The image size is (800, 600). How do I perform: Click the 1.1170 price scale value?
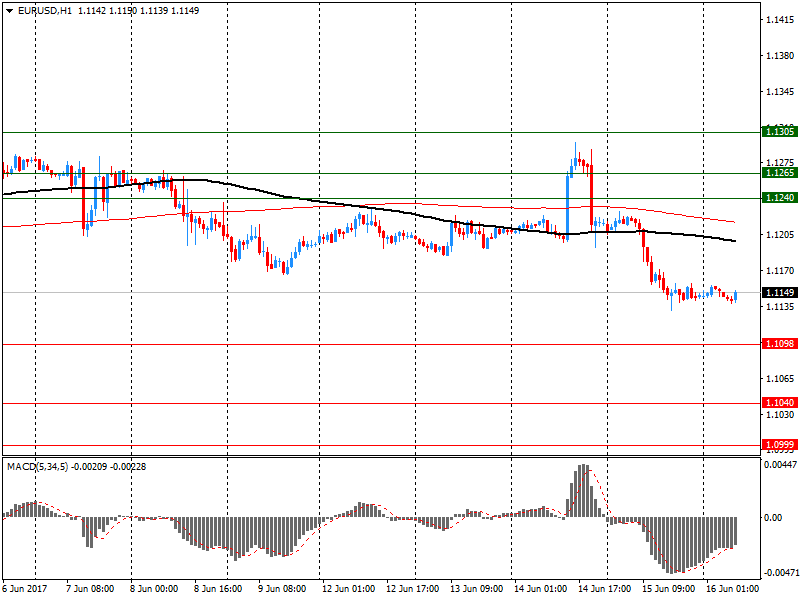click(780, 271)
